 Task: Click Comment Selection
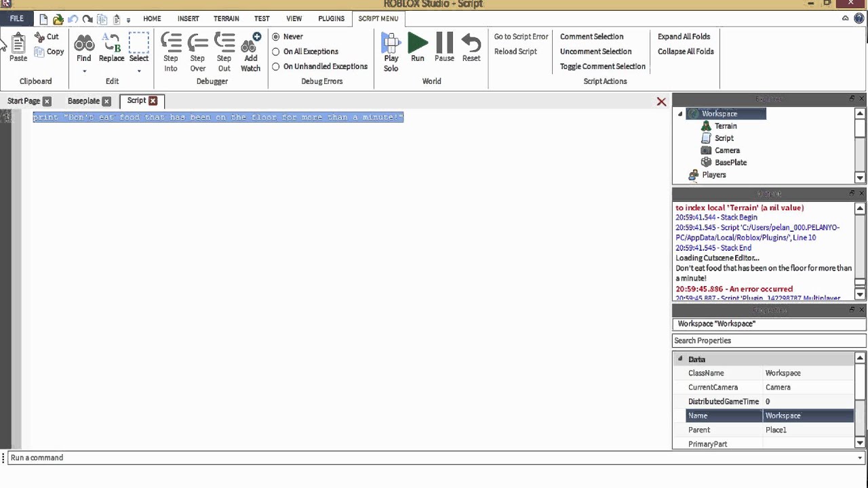[x=591, y=37]
